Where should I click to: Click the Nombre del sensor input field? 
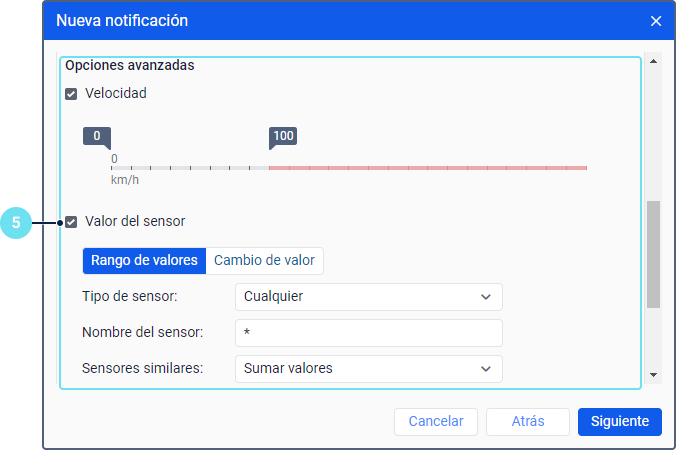368,332
